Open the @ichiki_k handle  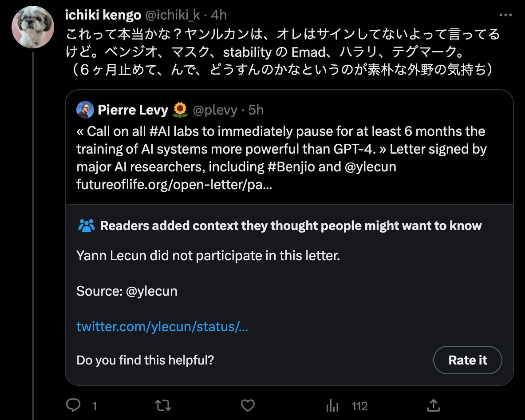pyautogui.click(x=173, y=15)
